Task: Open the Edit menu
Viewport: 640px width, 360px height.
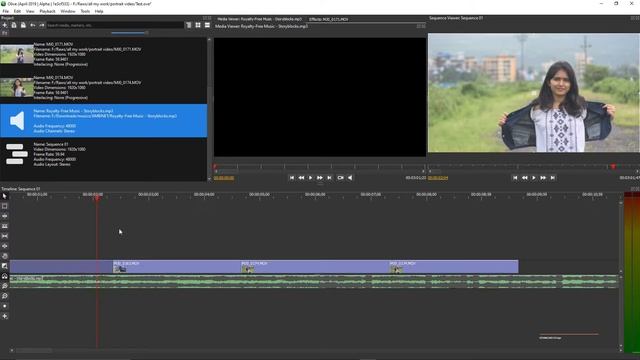Action: click(x=17, y=11)
